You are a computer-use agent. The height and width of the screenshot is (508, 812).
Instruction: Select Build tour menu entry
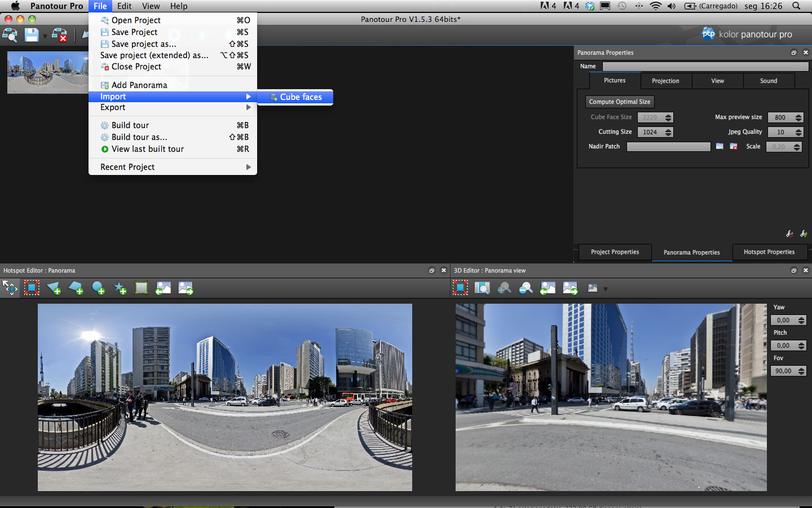click(x=173, y=125)
